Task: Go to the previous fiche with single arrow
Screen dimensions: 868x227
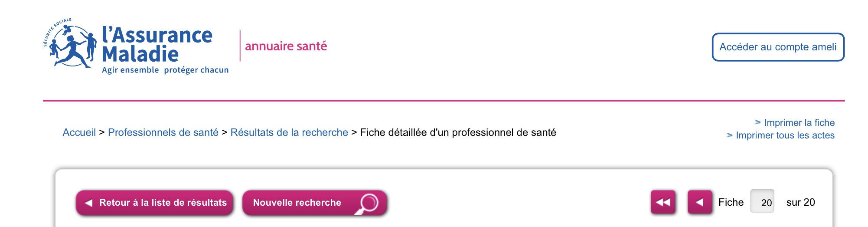Action: pyautogui.click(x=700, y=202)
